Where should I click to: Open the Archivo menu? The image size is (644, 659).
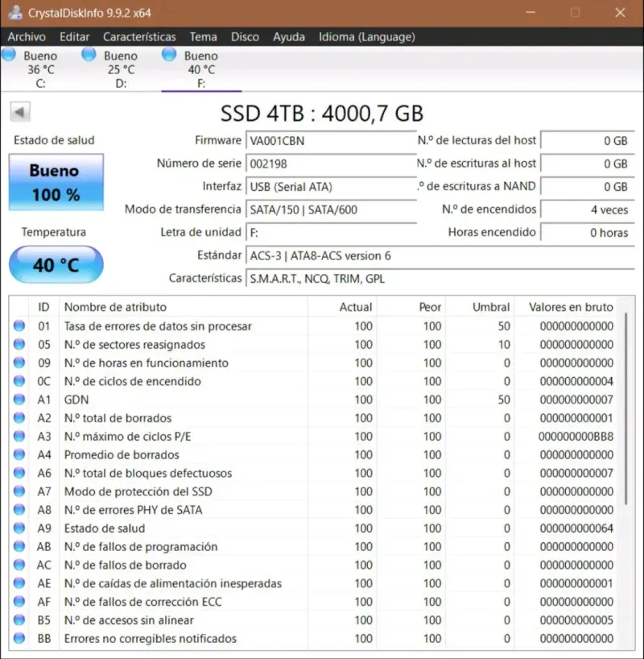pyautogui.click(x=27, y=37)
